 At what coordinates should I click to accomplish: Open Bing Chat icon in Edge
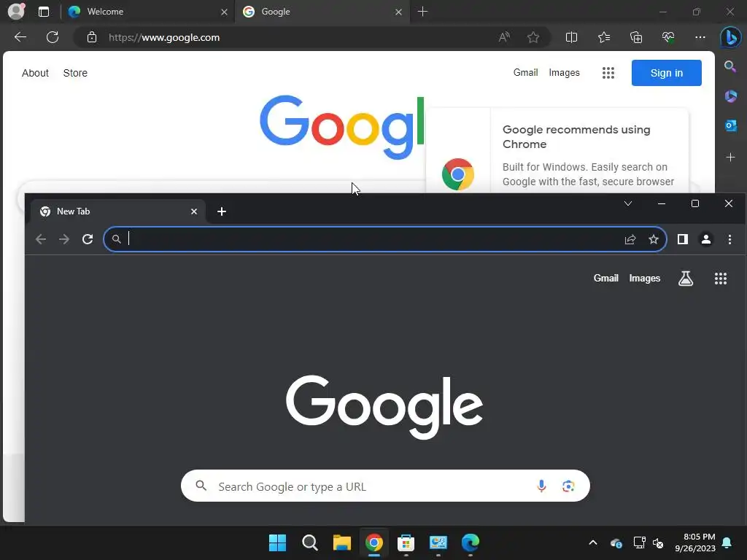point(730,37)
